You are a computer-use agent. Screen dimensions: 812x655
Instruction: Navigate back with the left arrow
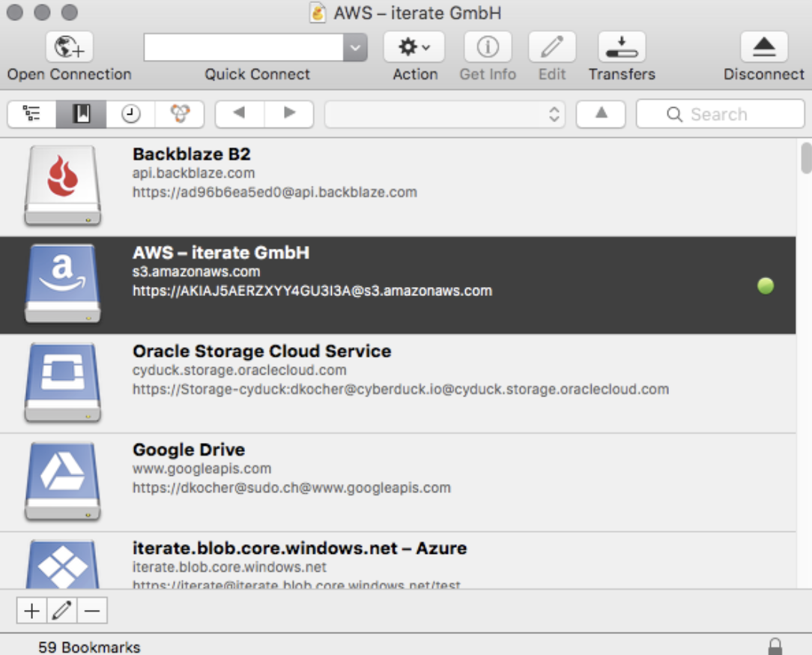[x=240, y=114]
